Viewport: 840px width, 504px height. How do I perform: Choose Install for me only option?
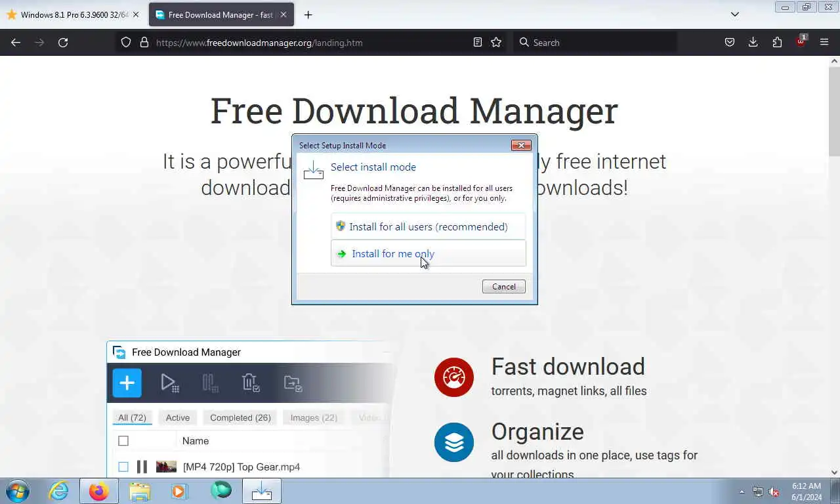[428, 253]
